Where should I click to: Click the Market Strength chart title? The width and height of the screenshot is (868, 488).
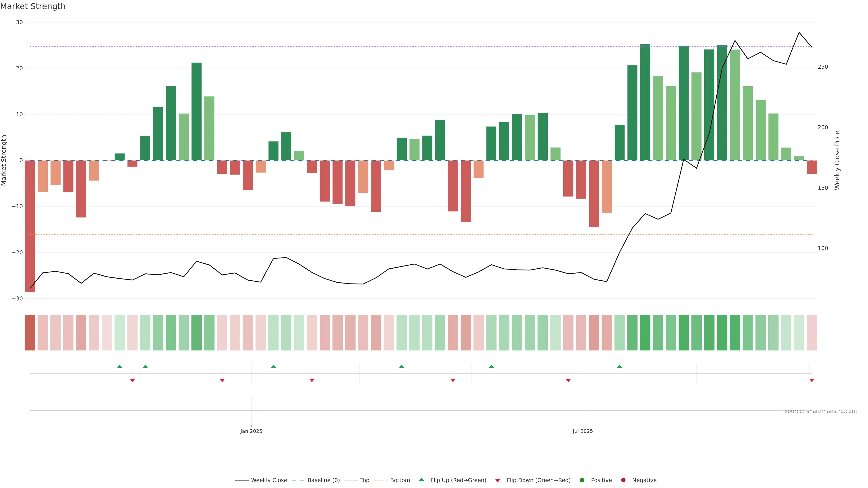tap(33, 6)
